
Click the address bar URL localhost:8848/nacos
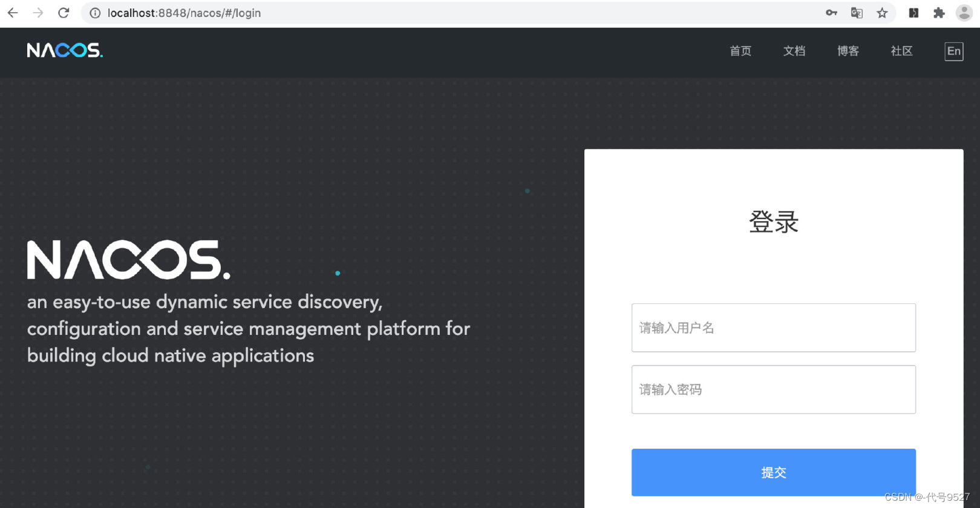click(184, 13)
